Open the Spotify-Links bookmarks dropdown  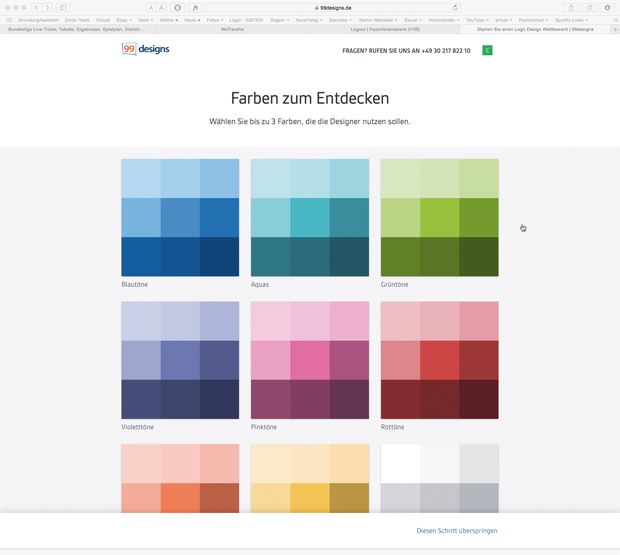point(571,20)
